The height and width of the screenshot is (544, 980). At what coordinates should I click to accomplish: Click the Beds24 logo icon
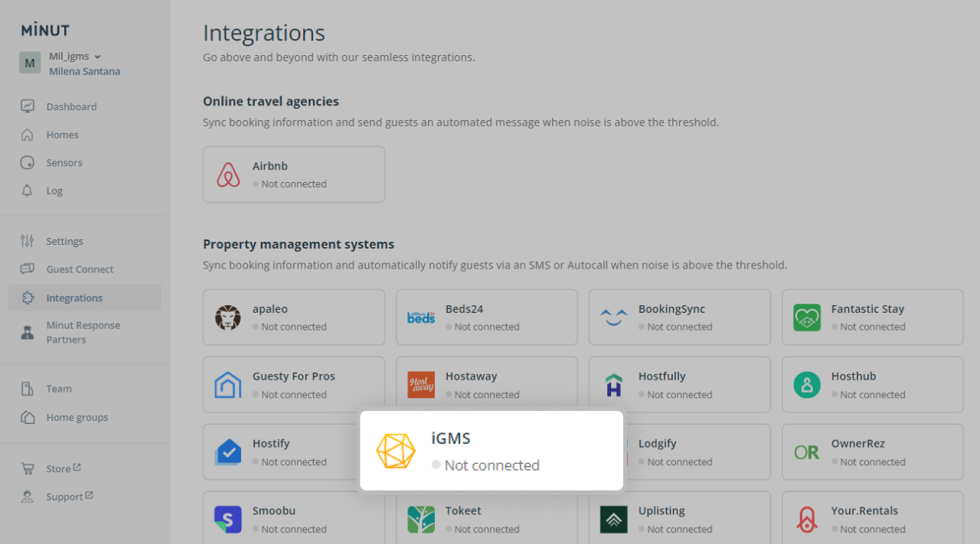420,317
